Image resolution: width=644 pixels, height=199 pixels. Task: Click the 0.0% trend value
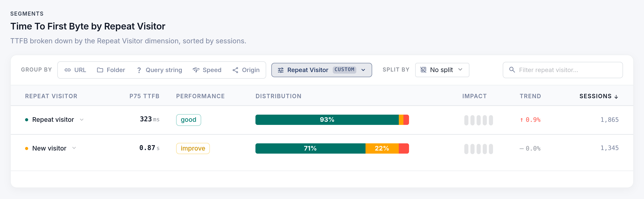click(x=530, y=148)
